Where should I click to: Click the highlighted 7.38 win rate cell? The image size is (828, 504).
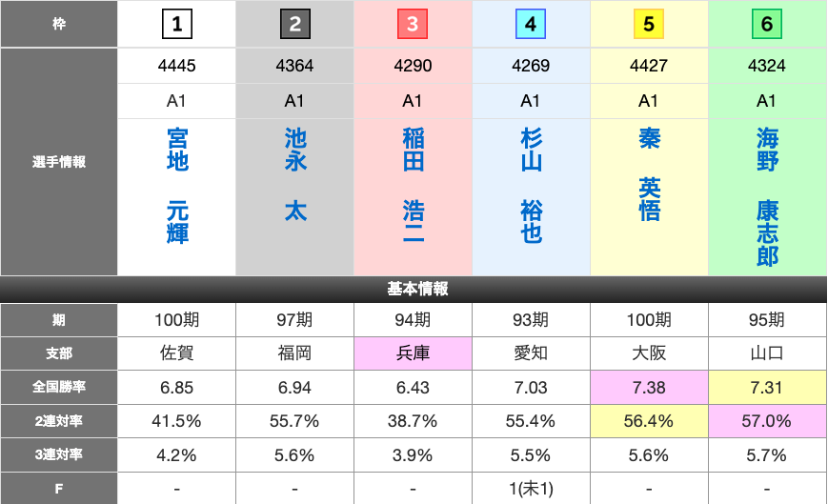click(x=649, y=388)
